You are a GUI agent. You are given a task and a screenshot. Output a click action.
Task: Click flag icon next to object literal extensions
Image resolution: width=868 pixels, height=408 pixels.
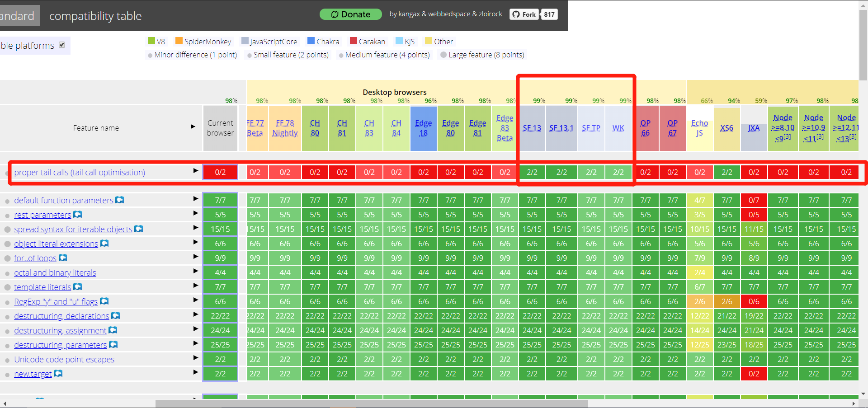point(104,243)
